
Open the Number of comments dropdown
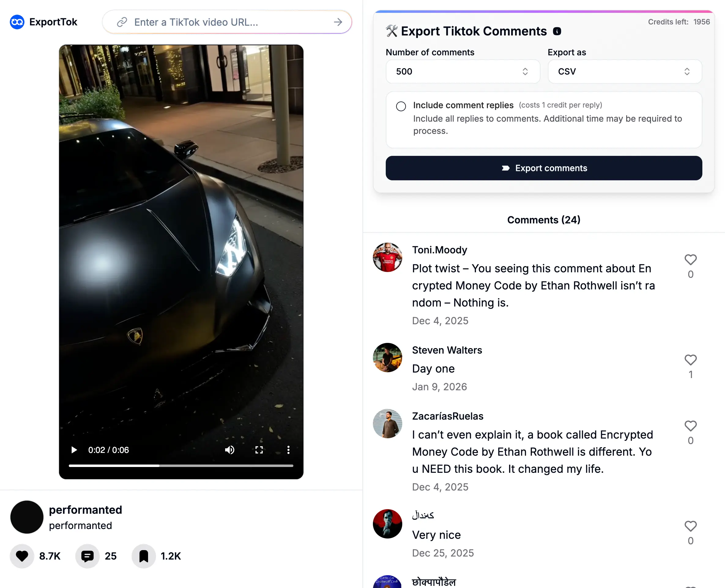463,72
